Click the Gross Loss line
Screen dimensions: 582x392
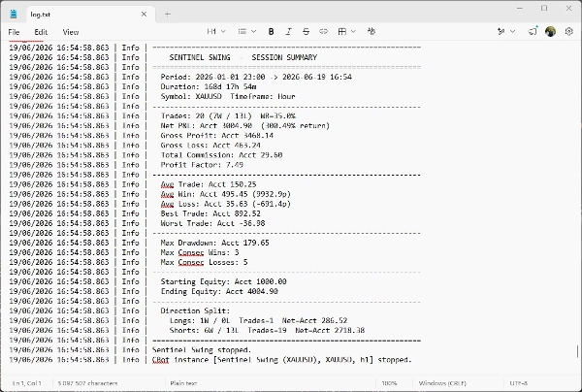pos(210,146)
